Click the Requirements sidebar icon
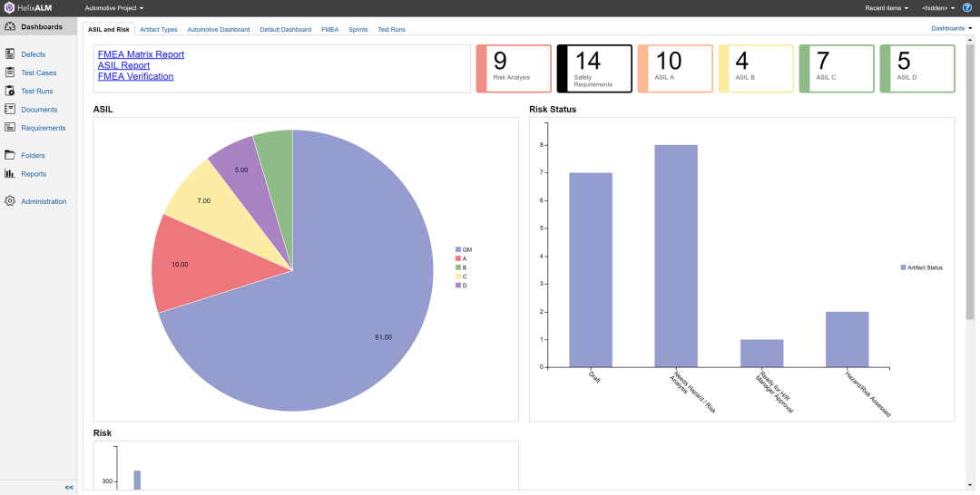 click(9, 127)
